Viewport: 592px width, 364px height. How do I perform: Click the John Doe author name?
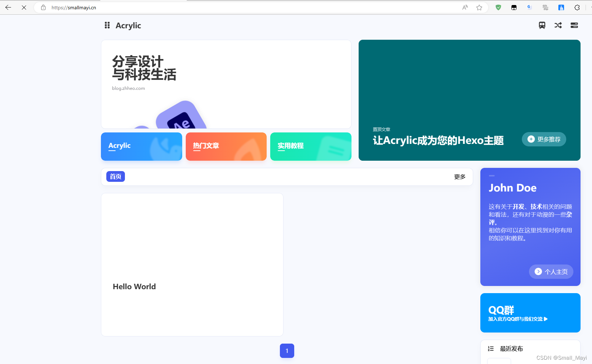(513, 188)
